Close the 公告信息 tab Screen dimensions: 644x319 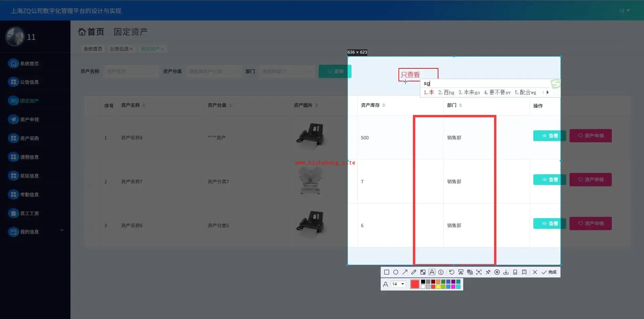pyautogui.click(x=131, y=49)
